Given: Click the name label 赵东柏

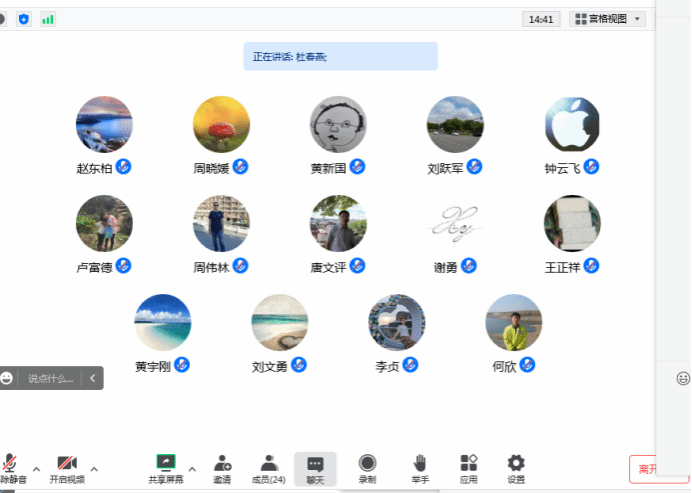Looking at the screenshot, I should 94,168.
